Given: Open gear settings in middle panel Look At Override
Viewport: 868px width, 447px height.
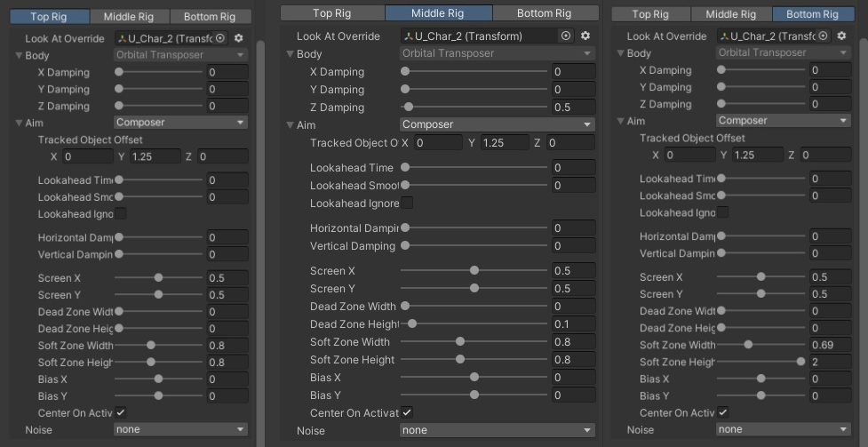Looking at the screenshot, I should 585,36.
